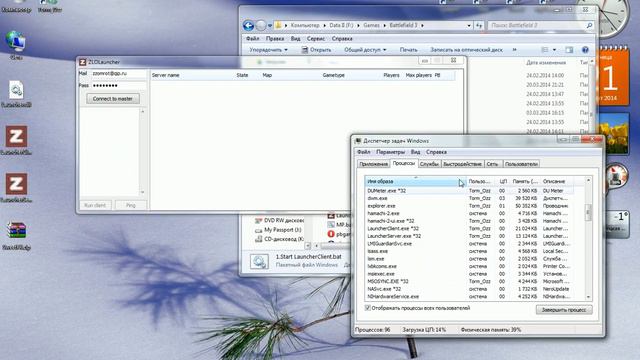Image resolution: width=640 pixels, height=360 pixels.
Task: Sort processes by the Имя образа column
Action: click(x=415, y=181)
